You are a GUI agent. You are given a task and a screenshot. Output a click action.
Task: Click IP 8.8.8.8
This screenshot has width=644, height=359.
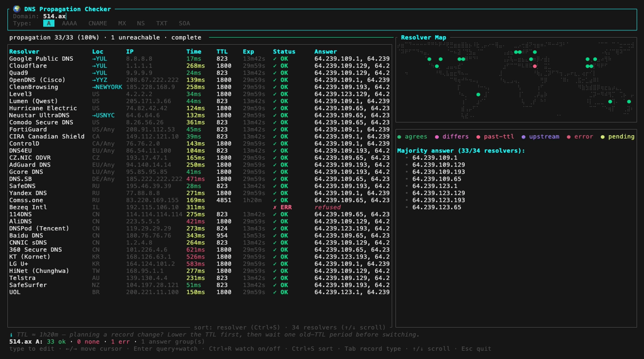click(139, 59)
